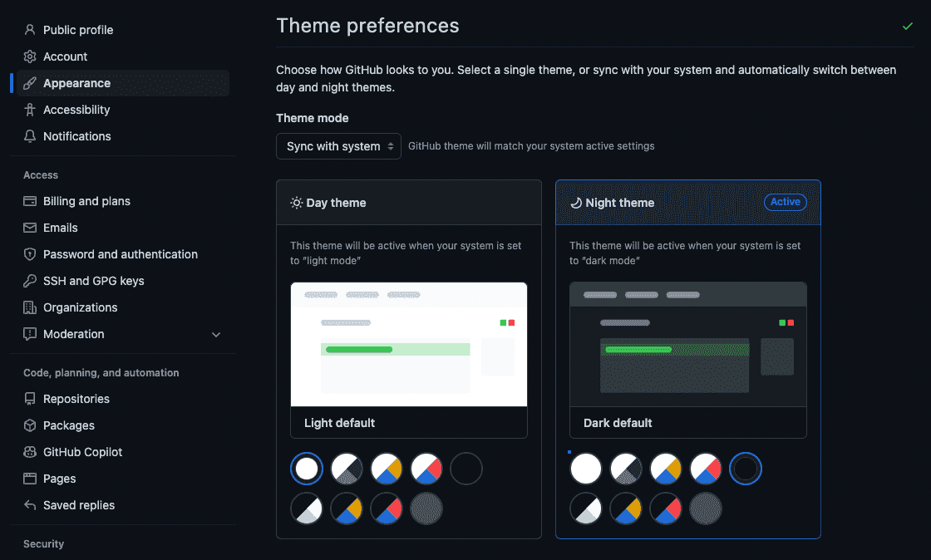Choose the first white swatch under Night theme
The image size is (931, 560).
[x=586, y=469]
